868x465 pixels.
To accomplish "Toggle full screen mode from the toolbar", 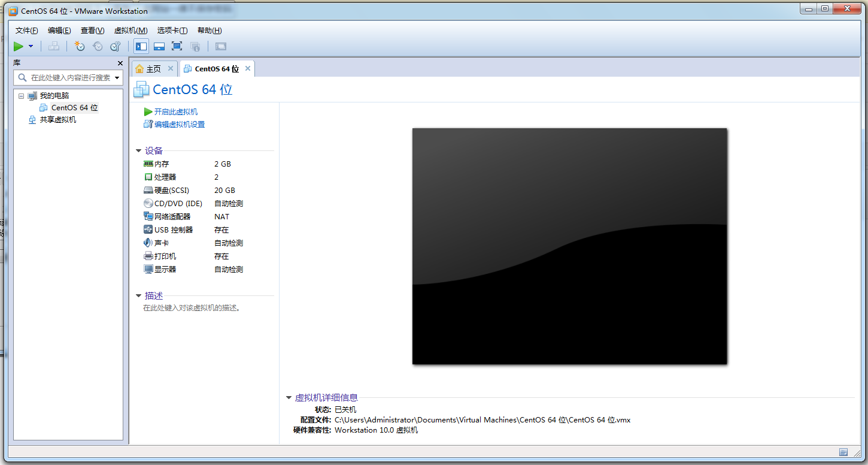I will [177, 46].
